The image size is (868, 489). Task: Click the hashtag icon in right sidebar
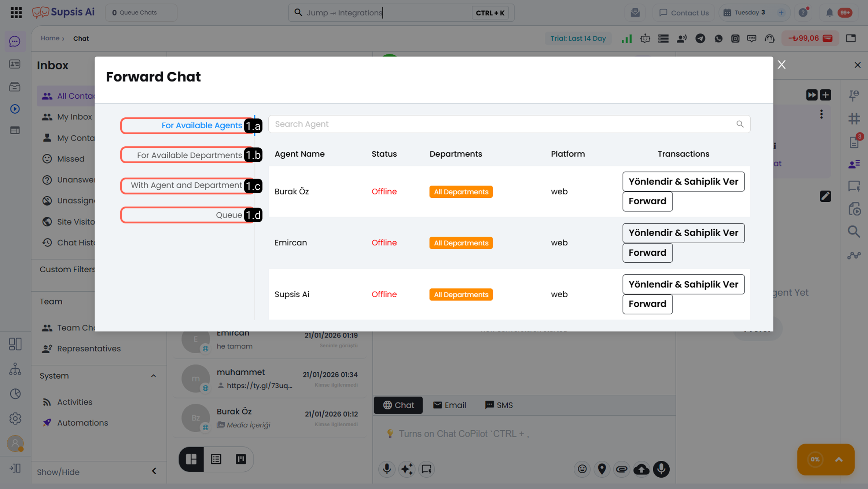[x=854, y=118]
